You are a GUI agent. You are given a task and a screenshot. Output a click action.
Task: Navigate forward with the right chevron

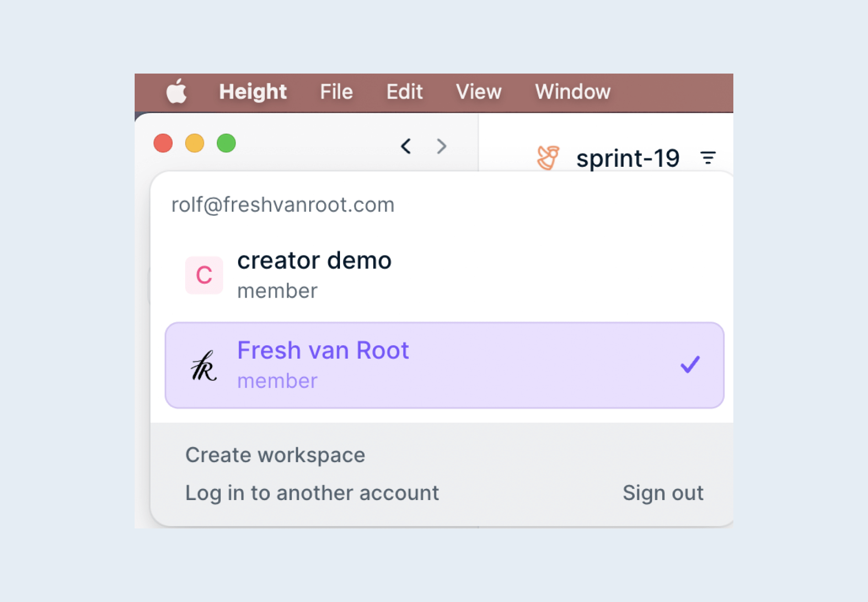point(441,146)
